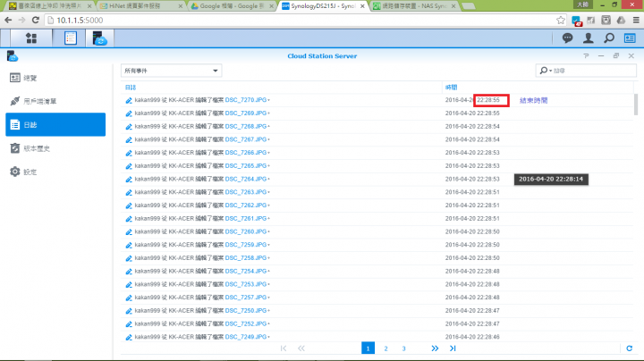This screenshot has height=361, width=644.
Task: Open the DSC_7254.JPG file link
Action: click(246, 271)
